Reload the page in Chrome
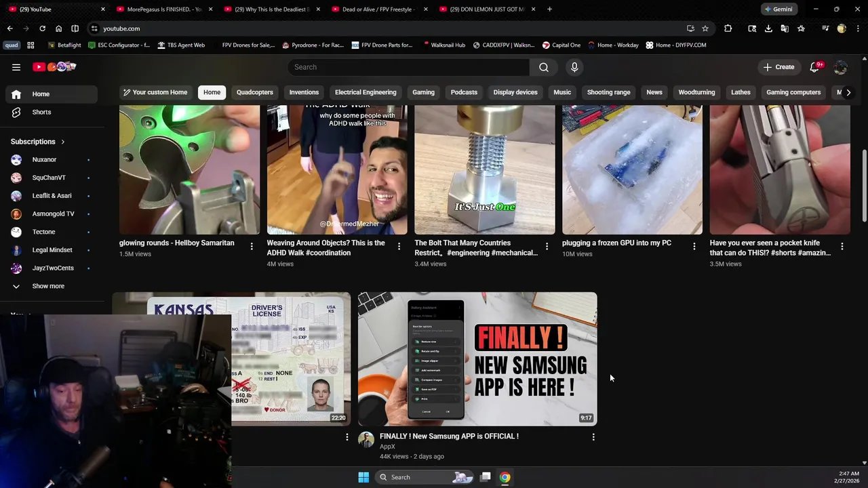The image size is (868, 488). (42, 28)
